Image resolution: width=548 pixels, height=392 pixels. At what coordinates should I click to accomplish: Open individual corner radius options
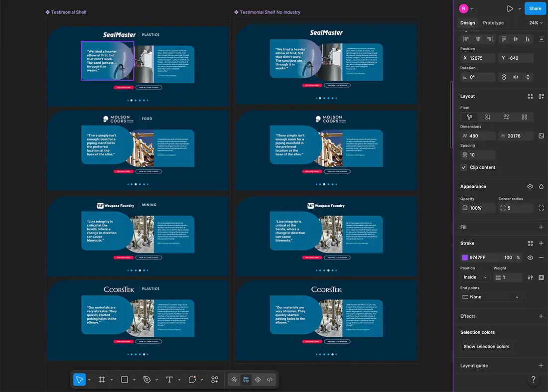(x=541, y=208)
